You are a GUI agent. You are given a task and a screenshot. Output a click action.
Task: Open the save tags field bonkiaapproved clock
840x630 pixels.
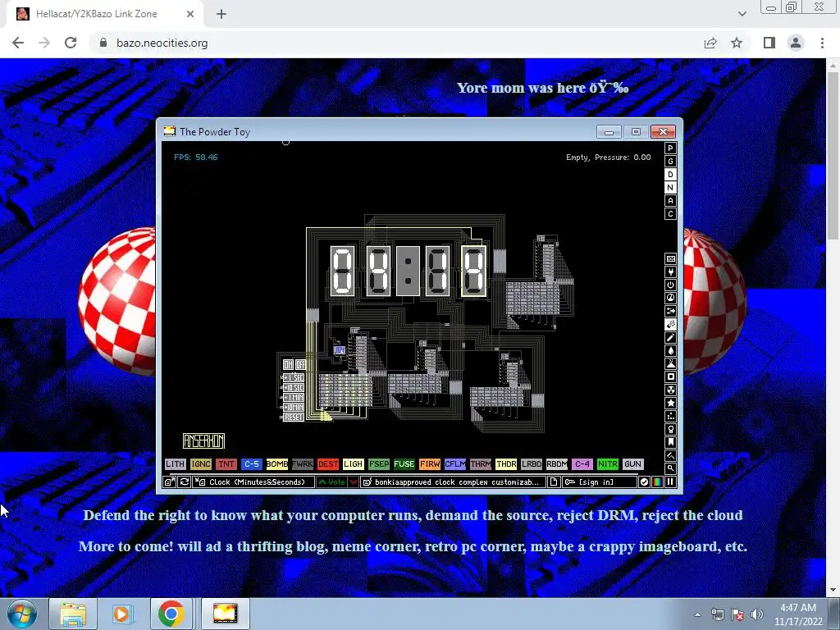pyautogui.click(x=453, y=482)
